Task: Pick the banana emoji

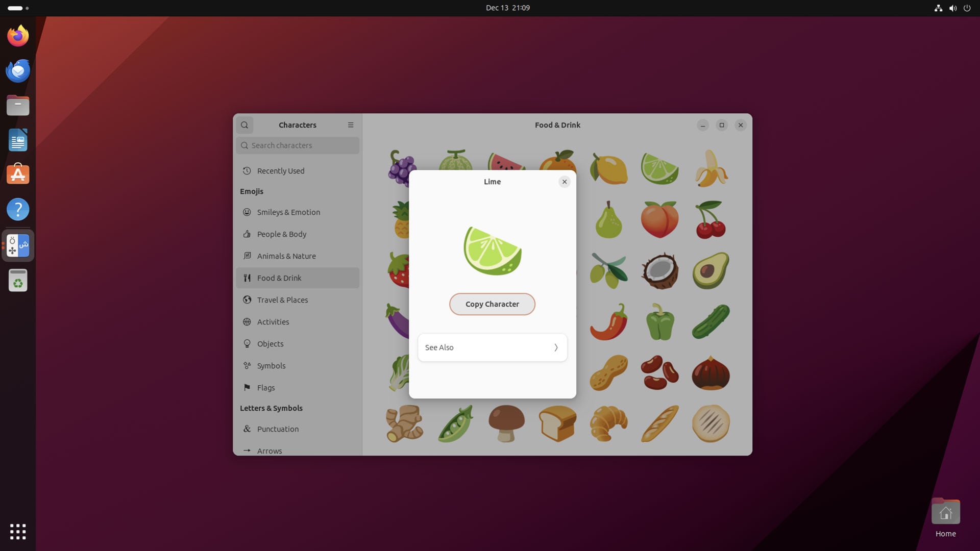Action: tap(710, 168)
